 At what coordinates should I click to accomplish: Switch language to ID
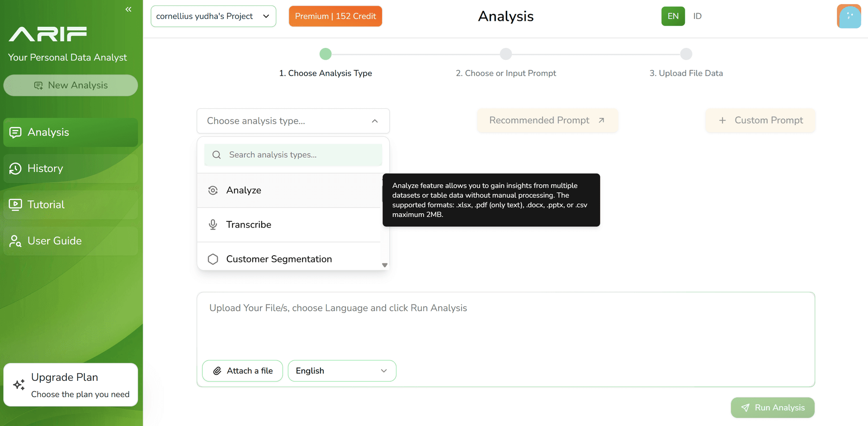(698, 16)
